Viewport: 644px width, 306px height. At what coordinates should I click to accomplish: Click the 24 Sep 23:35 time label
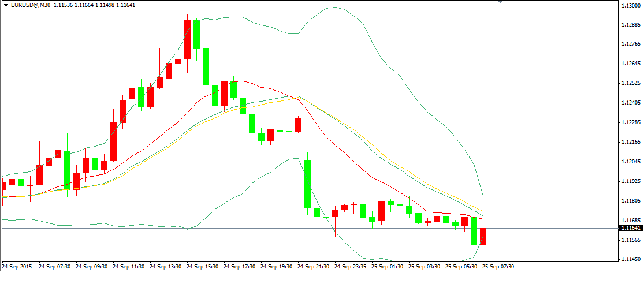tap(349, 267)
